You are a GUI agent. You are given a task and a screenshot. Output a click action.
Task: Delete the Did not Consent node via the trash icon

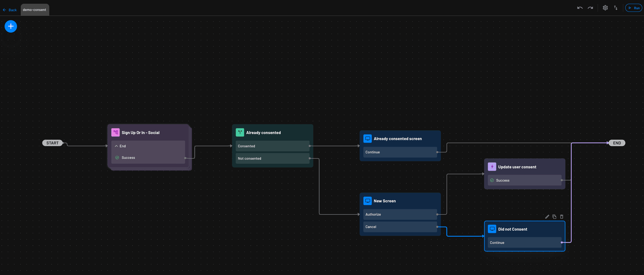(561, 216)
